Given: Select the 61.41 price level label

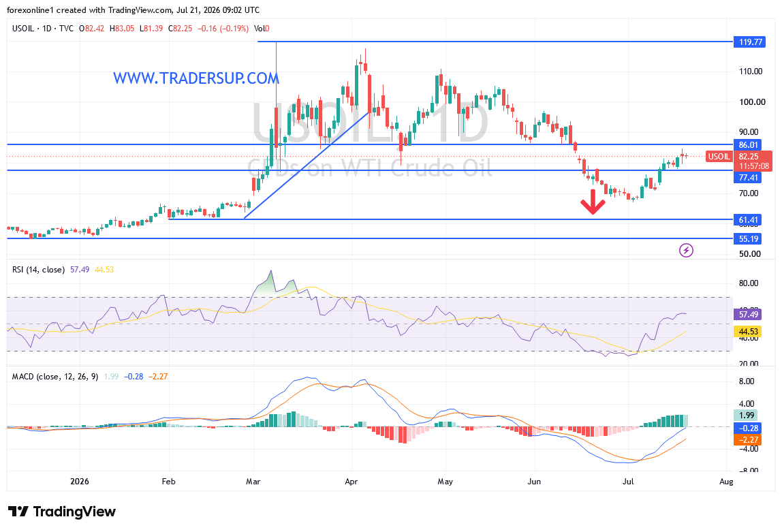Looking at the screenshot, I should (747, 220).
